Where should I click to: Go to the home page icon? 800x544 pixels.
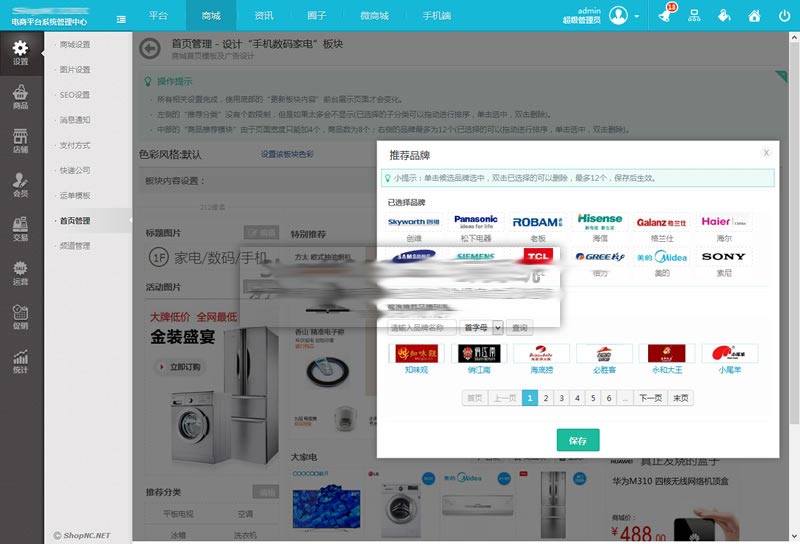[754, 16]
